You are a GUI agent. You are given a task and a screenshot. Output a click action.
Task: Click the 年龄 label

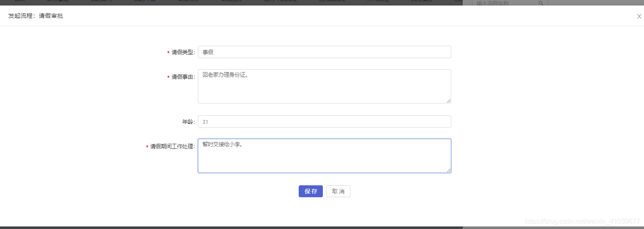pyautogui.click(x=189, y=122)
